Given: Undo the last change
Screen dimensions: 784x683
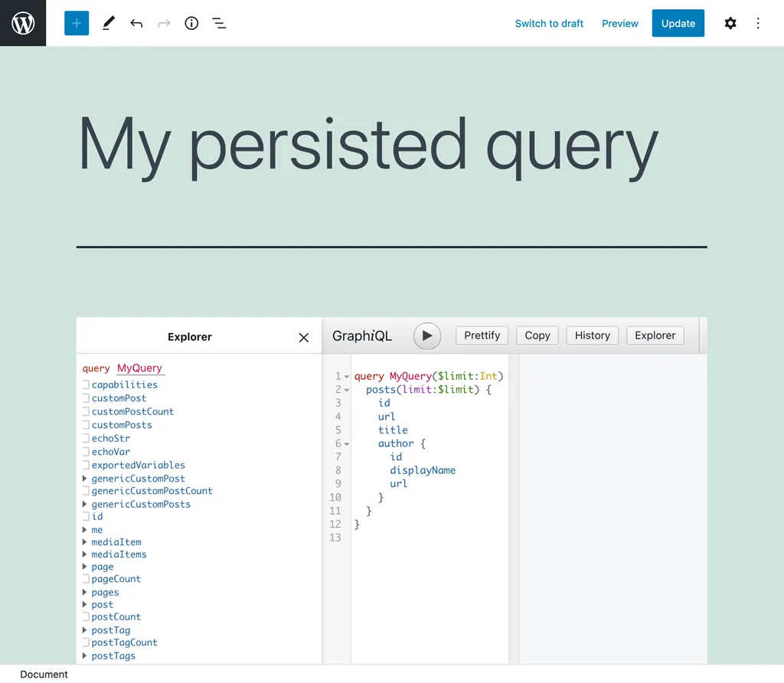Looking at the screenshot, I should 136,23.
